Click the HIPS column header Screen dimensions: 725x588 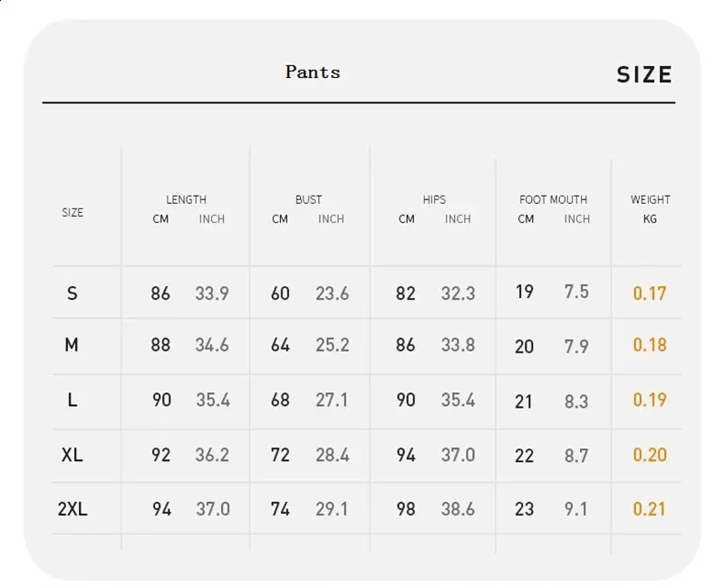pyautogui.click(x=434, y=199)
